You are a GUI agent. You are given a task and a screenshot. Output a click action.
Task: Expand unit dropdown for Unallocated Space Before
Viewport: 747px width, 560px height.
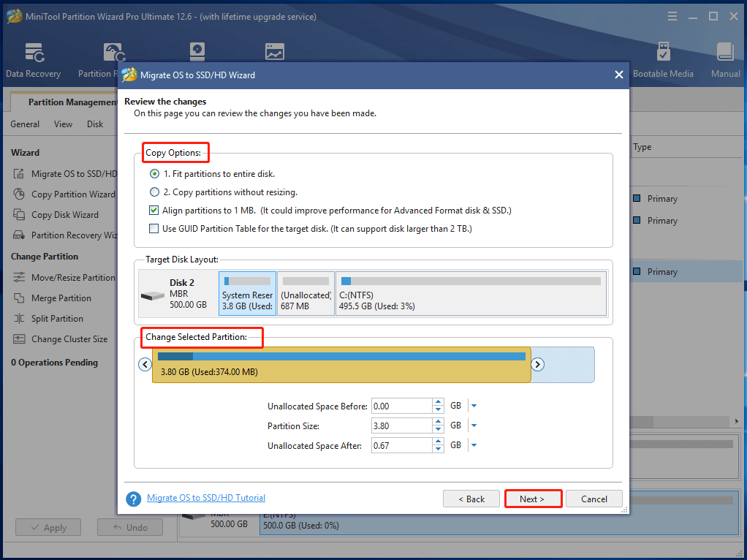[x=474, y=406]
